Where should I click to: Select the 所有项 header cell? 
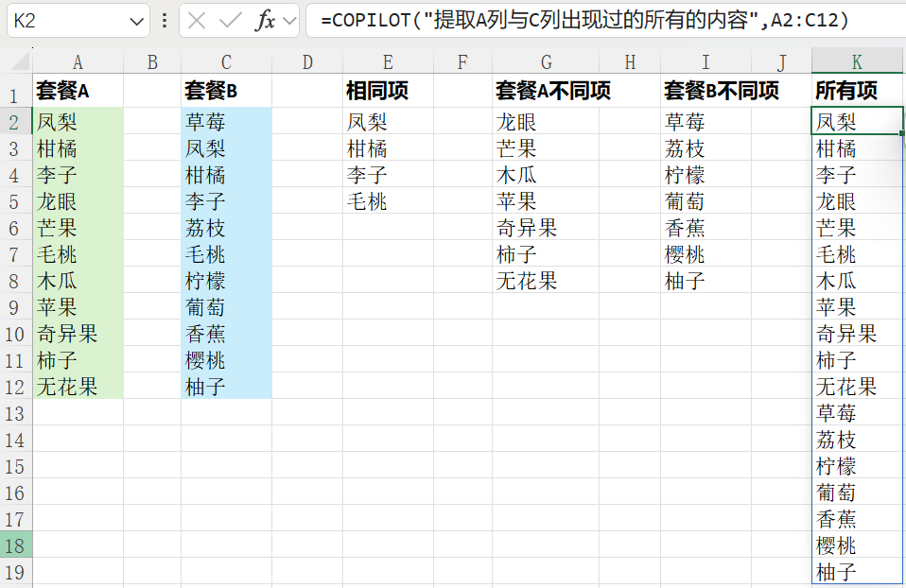click(x=857, y=92)
